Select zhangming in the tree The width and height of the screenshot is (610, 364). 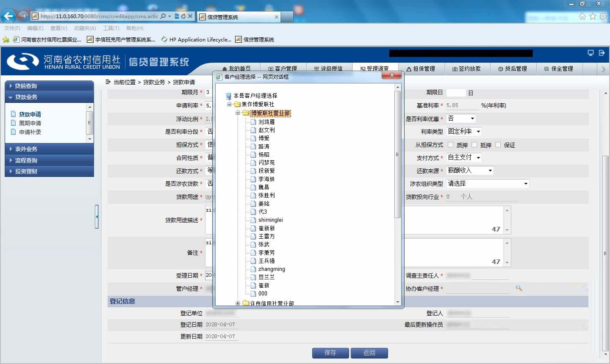[x=272, y=269]
